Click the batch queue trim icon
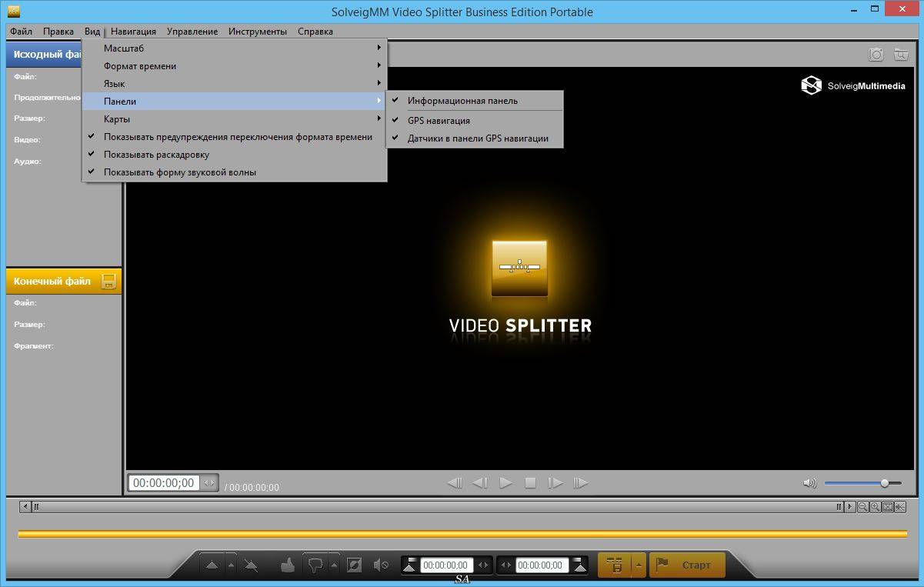Screen dimensions: 924x587 [x=615, y=565]
